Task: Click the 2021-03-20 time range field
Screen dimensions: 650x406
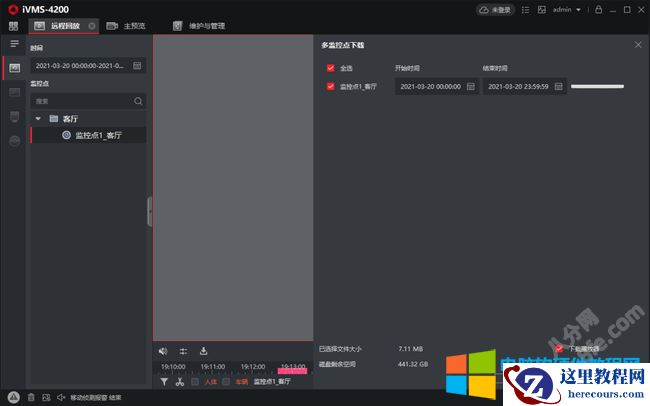Action: coord(88,66)
